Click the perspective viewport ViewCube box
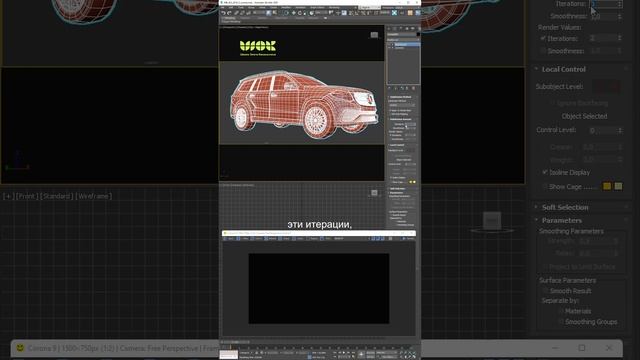 point(374,35)
